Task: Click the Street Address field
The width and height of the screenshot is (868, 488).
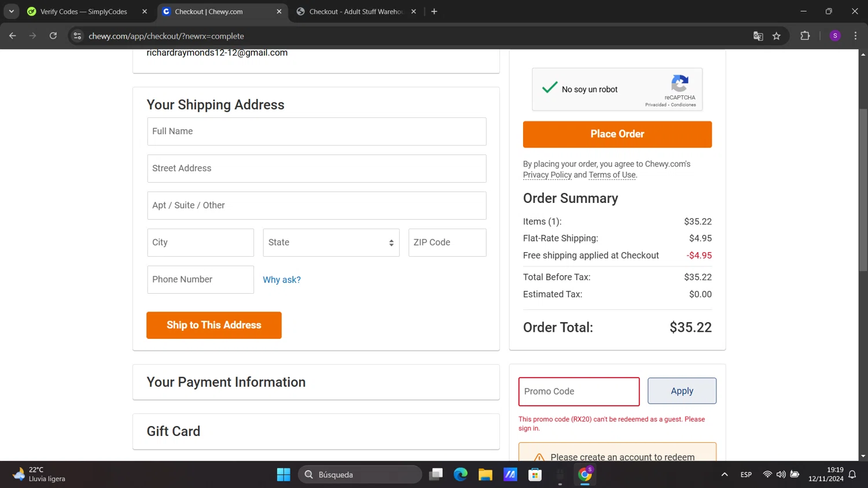Action: (317, 168)
